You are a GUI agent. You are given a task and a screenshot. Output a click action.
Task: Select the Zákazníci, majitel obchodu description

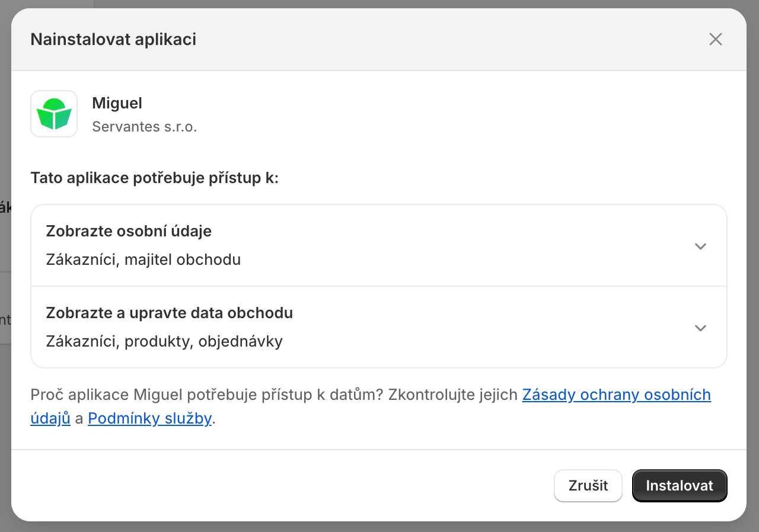[143, 259]
